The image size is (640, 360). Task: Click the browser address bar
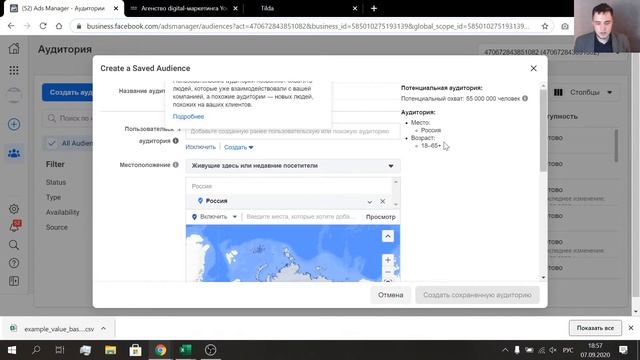pyautogui.click(x=307, y=26)
